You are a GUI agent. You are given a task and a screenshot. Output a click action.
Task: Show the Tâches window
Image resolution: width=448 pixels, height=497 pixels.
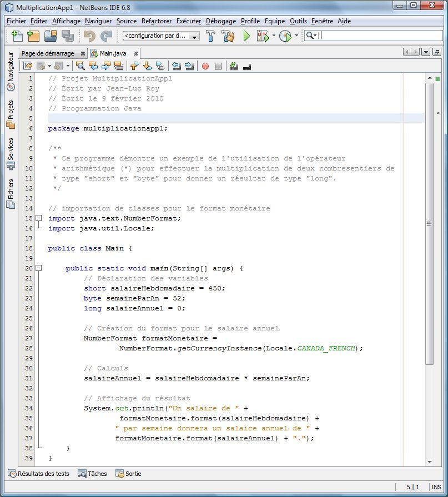point(93,474)
